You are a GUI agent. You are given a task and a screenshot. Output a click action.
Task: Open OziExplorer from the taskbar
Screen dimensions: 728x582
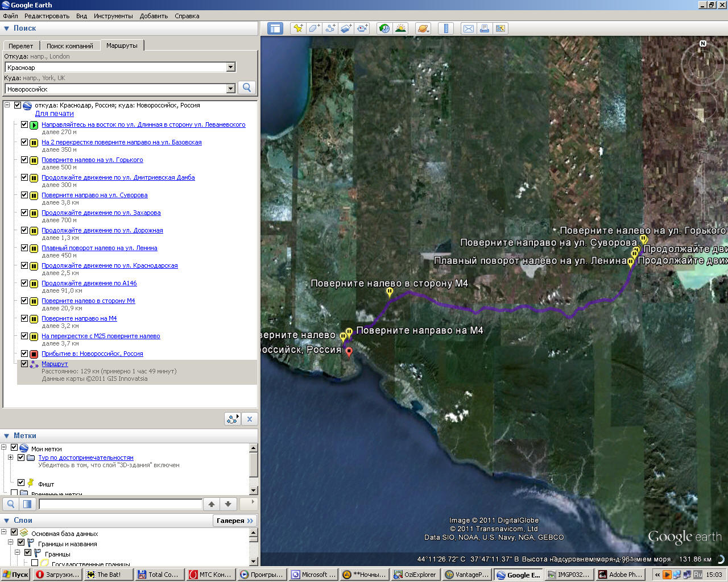click(416, 575)
